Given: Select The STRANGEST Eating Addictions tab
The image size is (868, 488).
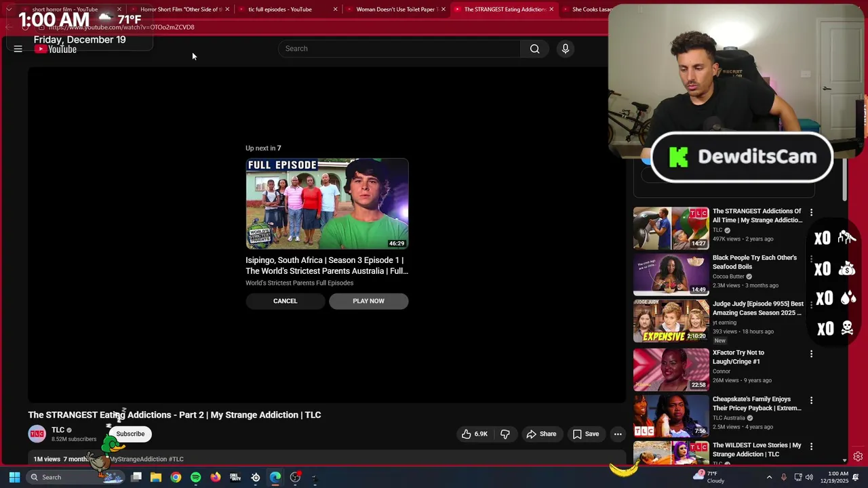Looking at the screenshot, I should pyautogui.click(x=505, y=9).
